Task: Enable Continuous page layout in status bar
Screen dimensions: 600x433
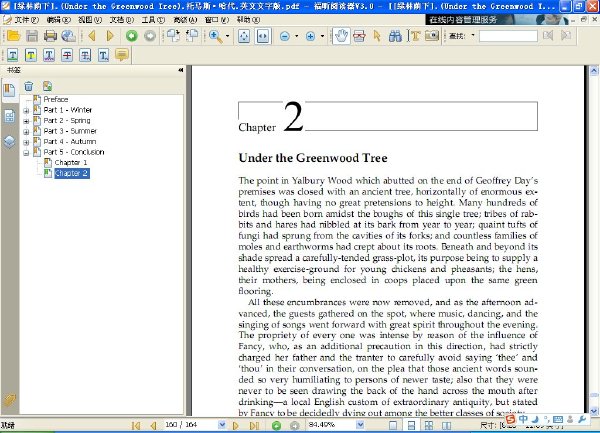Action: click(x=411, y=425)
